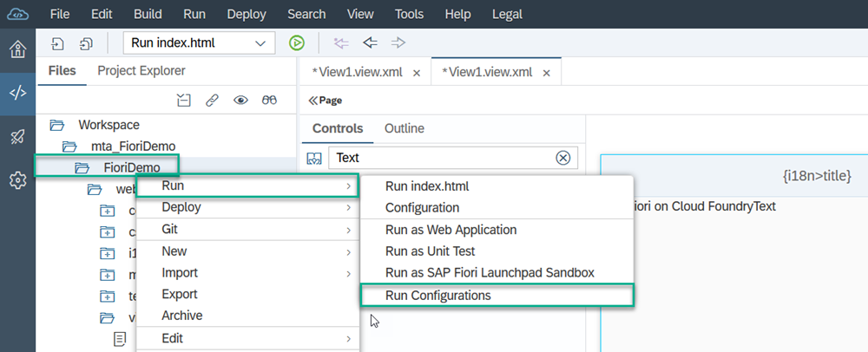
Task: Open the Development code perspective icon
Action: (17, 93)
